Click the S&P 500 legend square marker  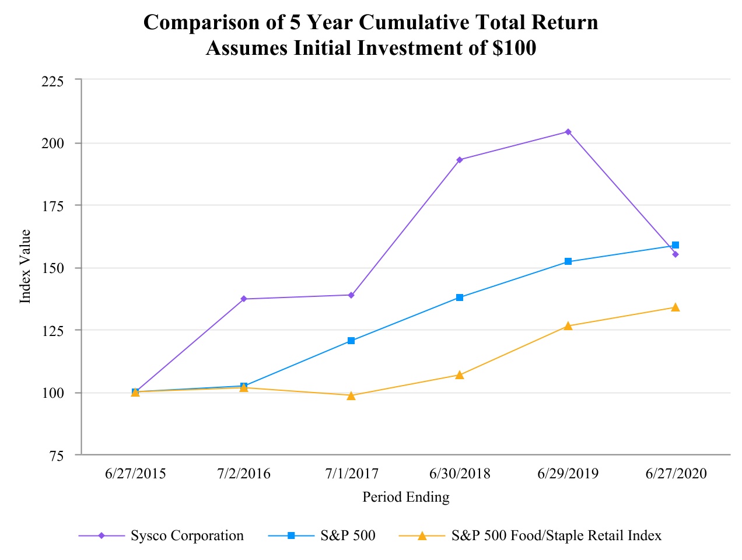click(x=292, y=535)
